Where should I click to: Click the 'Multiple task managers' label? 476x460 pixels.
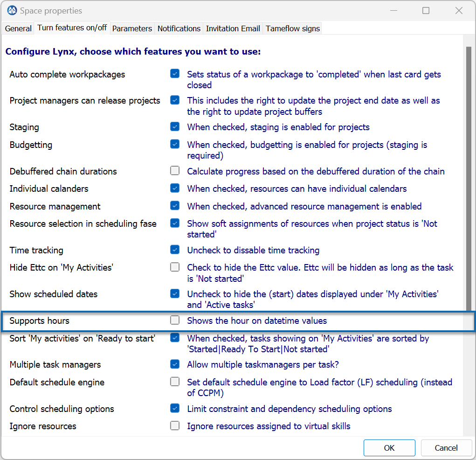[55, 365]
